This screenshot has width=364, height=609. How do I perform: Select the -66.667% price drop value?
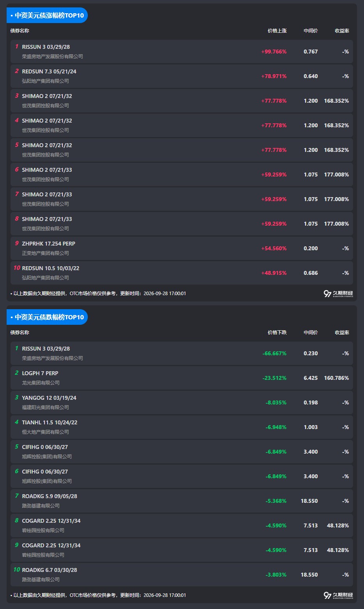(x=275, y=353)
